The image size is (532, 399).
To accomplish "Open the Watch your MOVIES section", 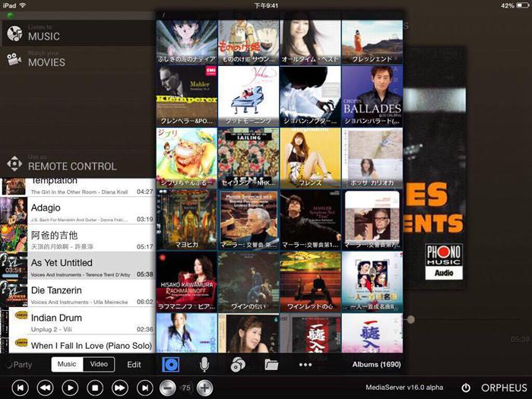I will [78, 59].
